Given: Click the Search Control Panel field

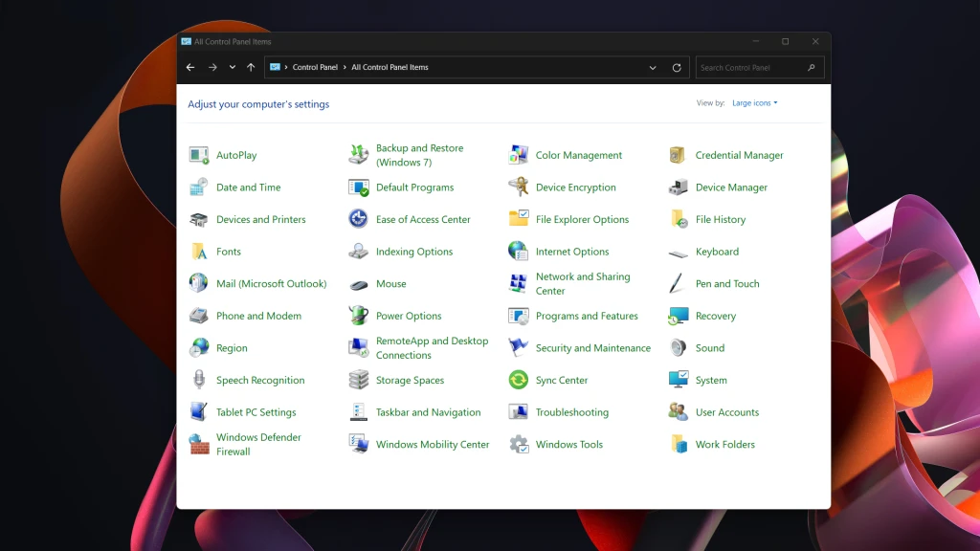Looking at the screenshot, I should 751,68.
